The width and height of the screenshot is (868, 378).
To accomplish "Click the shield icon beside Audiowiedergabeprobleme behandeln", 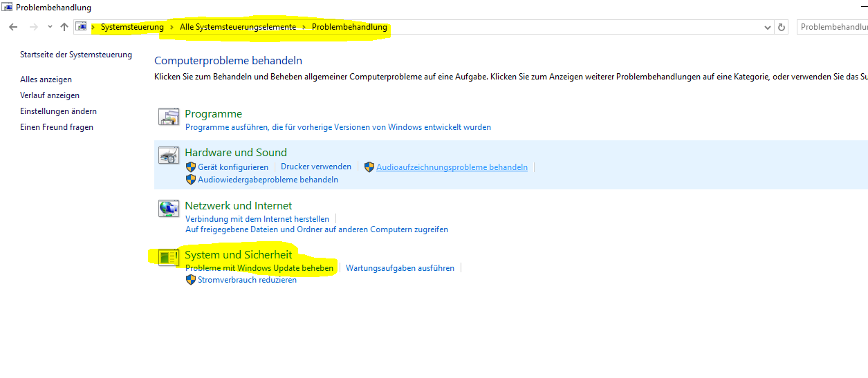I will 191,179.
